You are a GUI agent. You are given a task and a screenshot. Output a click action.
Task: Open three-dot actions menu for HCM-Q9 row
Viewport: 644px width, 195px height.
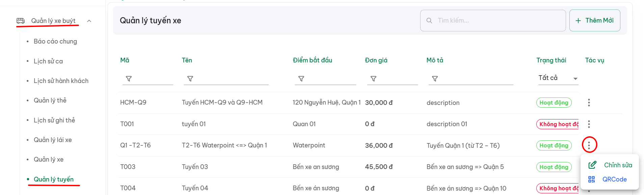tap(589, 103)
